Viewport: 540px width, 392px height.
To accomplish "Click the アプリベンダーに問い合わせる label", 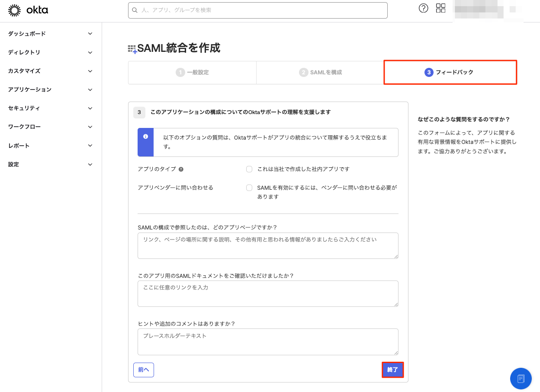I will tap(176, 188).
